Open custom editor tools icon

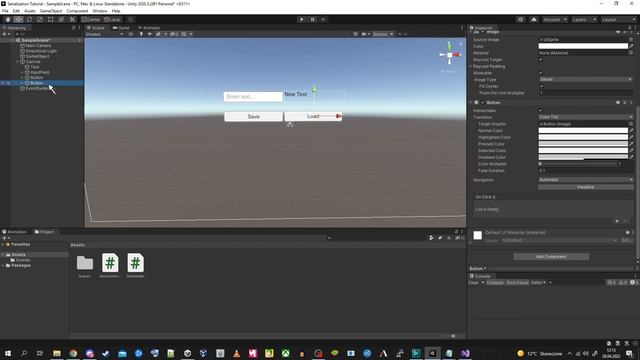(x=72, y=20)
